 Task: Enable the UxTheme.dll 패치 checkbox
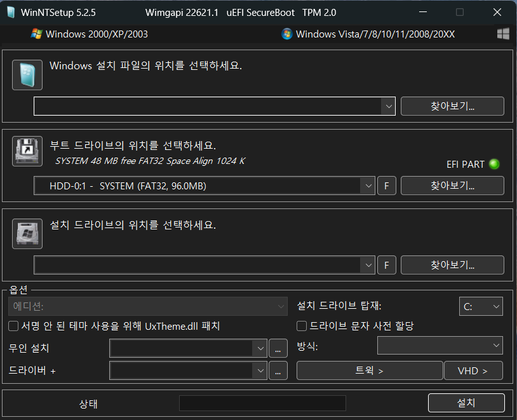(13, 327)
